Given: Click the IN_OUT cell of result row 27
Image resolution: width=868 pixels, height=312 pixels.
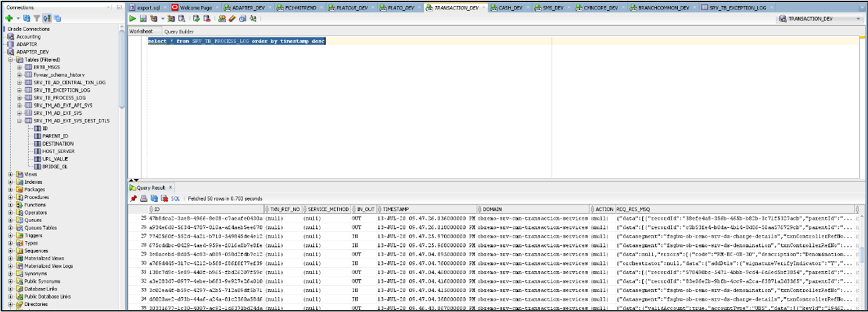Looking at the screenshot, I should [364, 236].
